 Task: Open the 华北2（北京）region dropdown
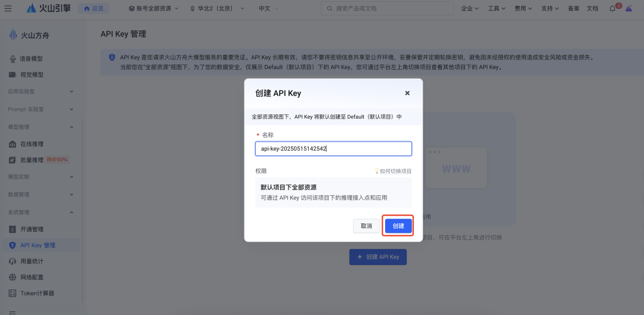(217, 8)
